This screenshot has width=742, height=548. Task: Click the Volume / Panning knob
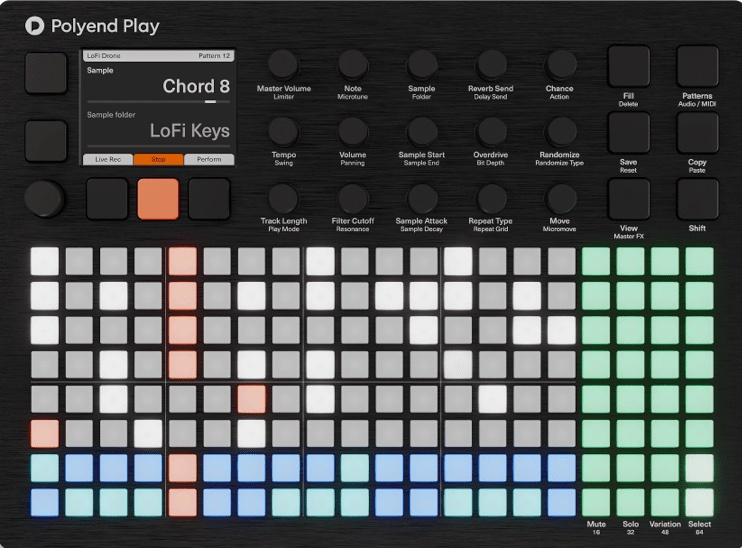(x=353, y=132)
